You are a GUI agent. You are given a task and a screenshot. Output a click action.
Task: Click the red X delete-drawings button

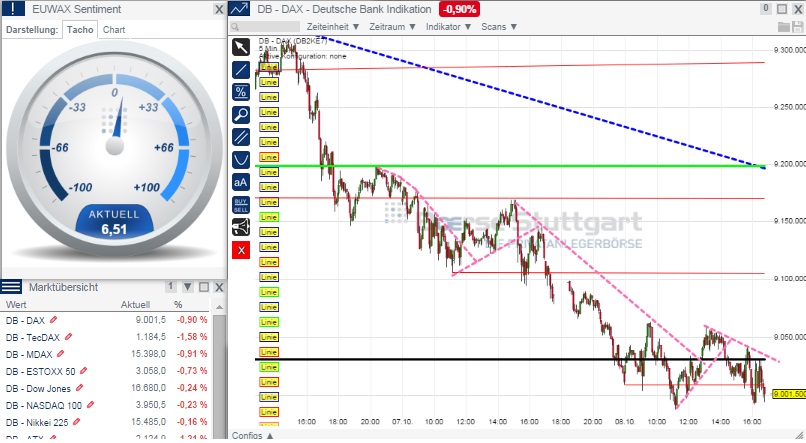pos(241,250)
